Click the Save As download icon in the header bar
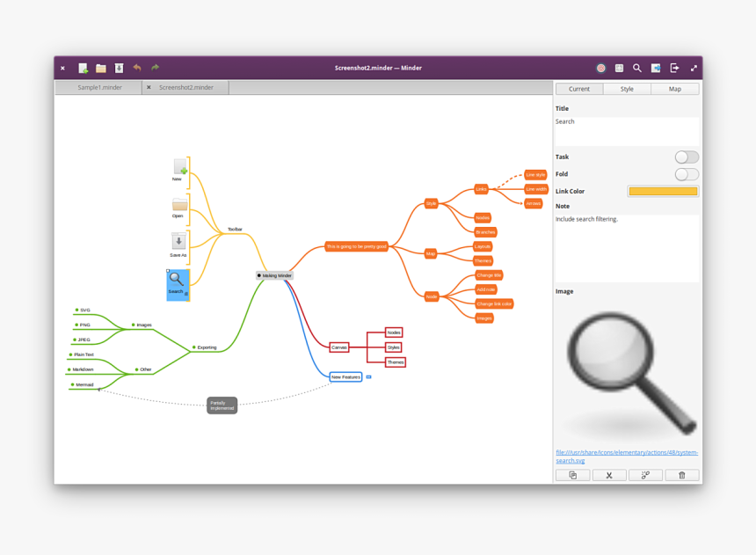 pyautogui.click(x=119, y=68)
